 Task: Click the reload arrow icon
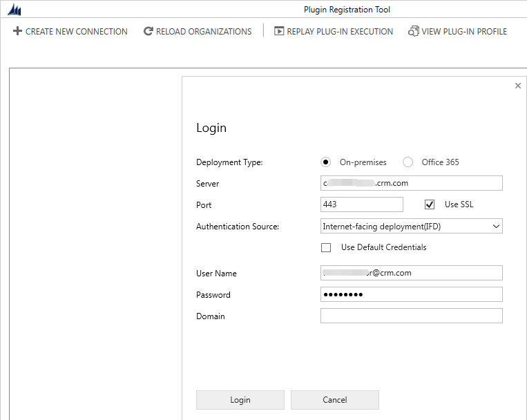148,31
